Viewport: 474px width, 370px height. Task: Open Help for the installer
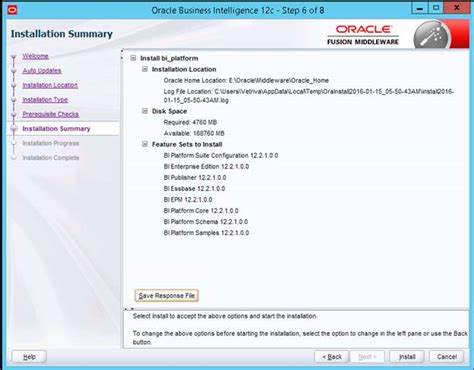tap(29, 357)
